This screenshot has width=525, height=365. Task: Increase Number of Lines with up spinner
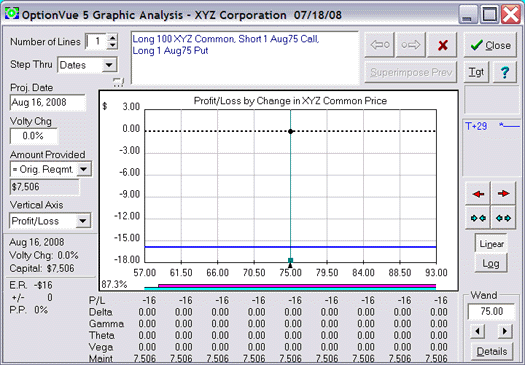[x=112, y=38]
